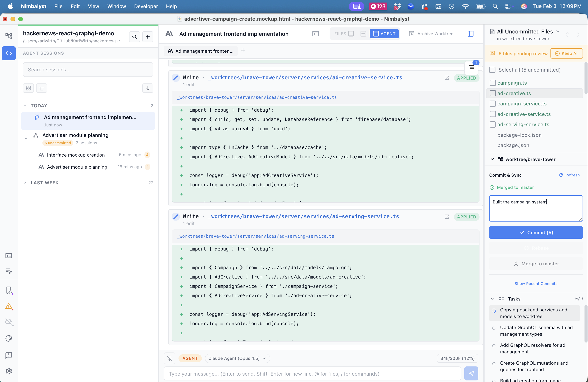The width and height of the screenshot is (588, 382).
Task: Expand the LAST WEEK sessions group
Action: 25,183
